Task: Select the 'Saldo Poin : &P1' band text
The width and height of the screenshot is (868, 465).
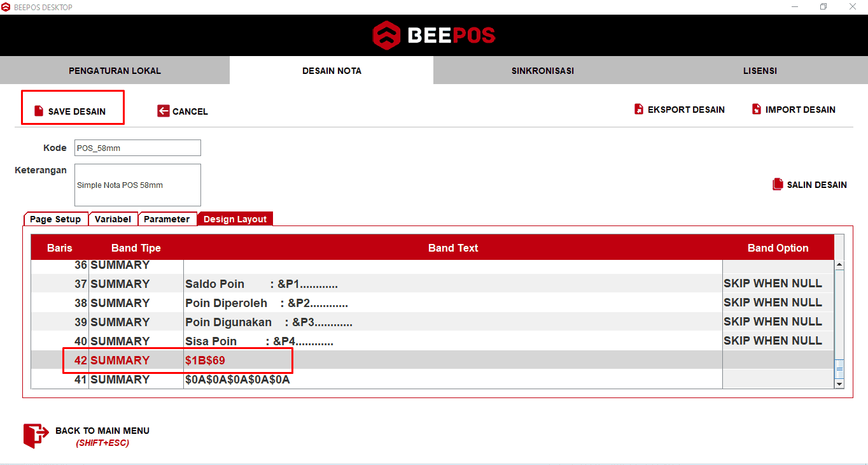Action: (x=261, y=284)
